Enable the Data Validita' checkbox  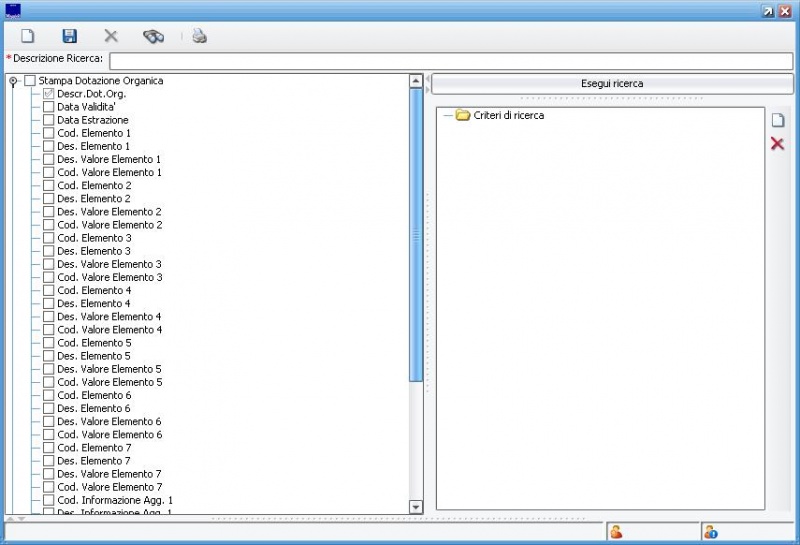click(49, 107)
